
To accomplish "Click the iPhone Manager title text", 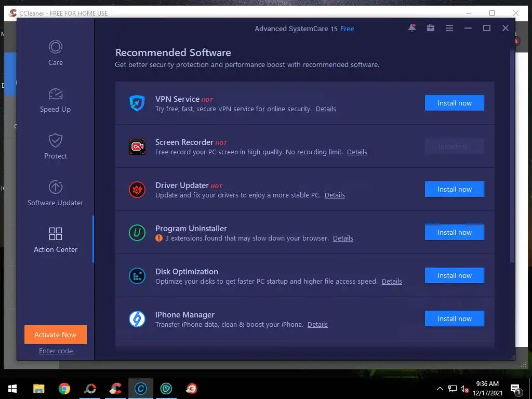I will [185, 314].
